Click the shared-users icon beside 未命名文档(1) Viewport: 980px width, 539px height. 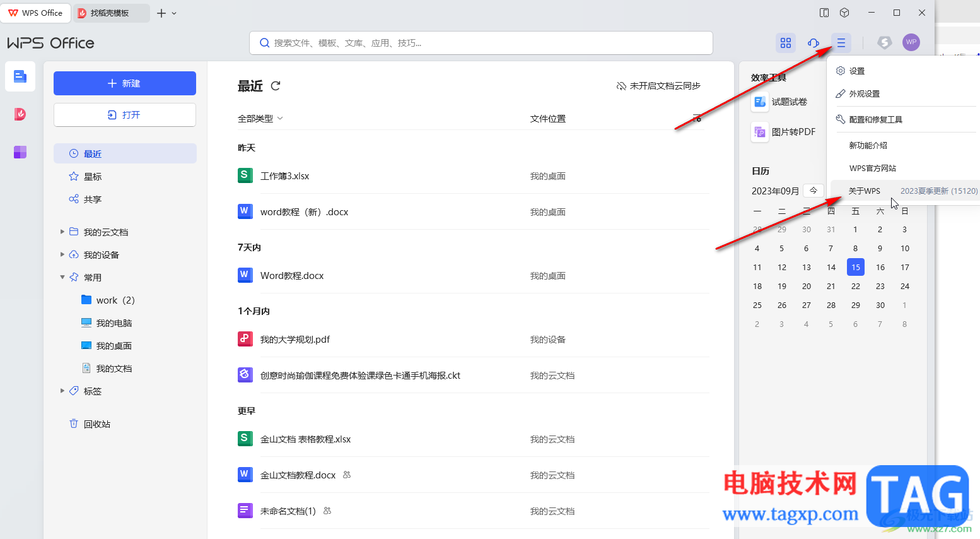[x=327, y=511]
